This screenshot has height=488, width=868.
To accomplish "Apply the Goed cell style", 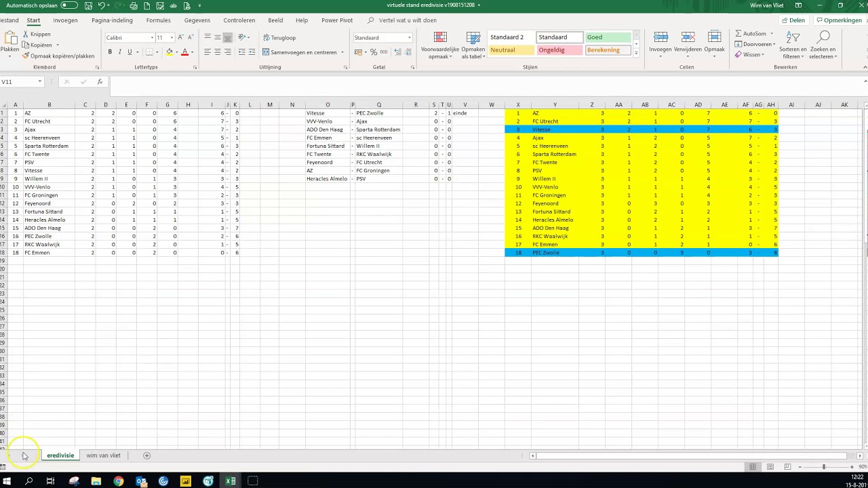I will coord(608,37).
